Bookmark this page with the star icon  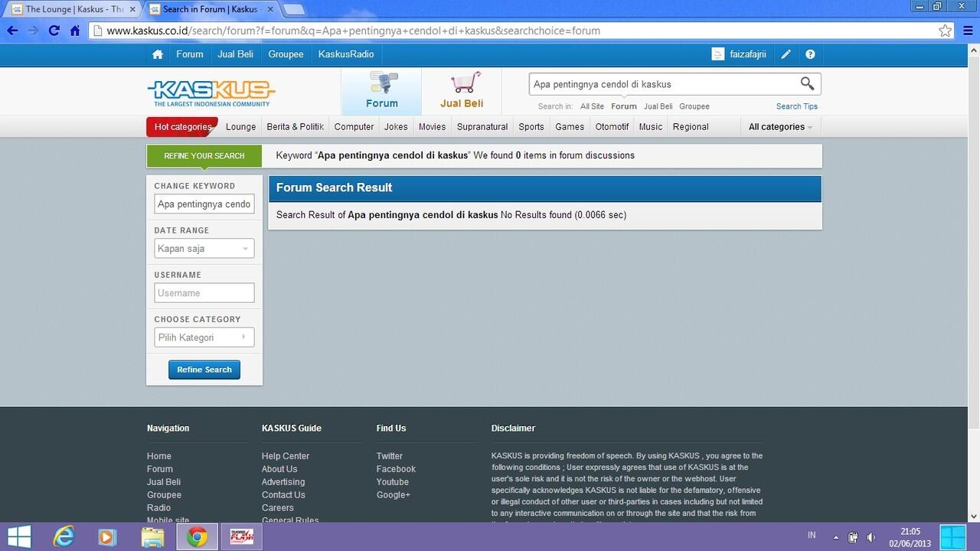tap(946, 31)
